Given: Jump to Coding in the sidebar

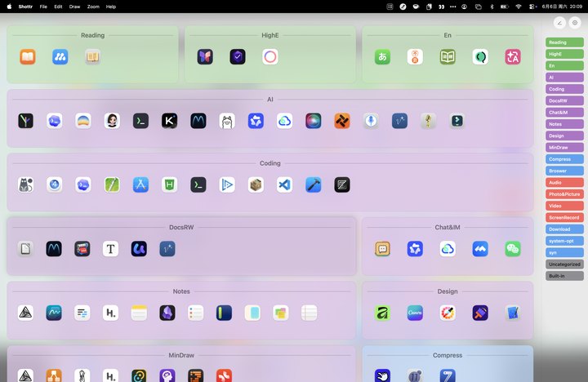Looking at the screenshot, I should (x=564, y=89).
